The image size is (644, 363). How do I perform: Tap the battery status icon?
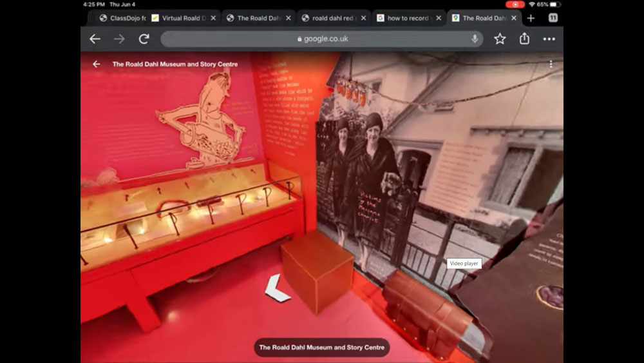tap(555, 5)
